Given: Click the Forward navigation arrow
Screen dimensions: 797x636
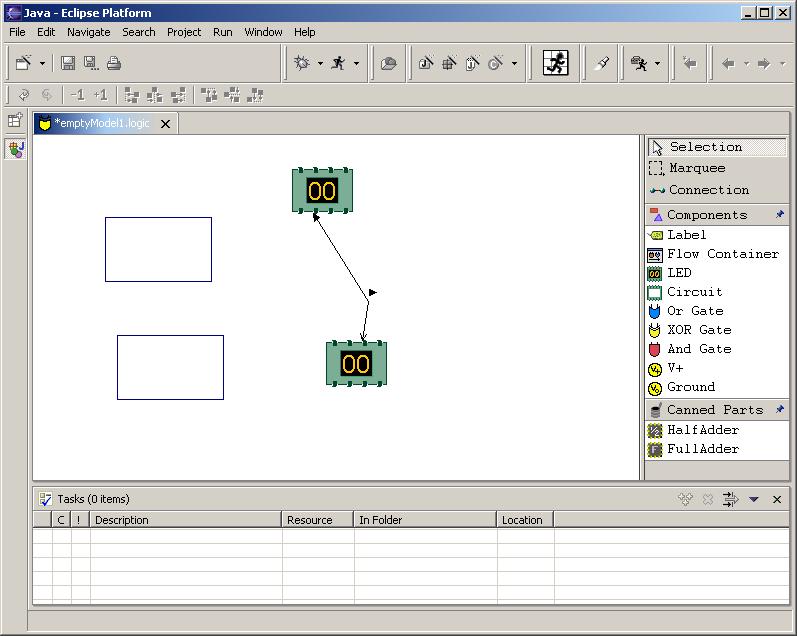Looking at the screenshot, I should click(x=763, y=64).
